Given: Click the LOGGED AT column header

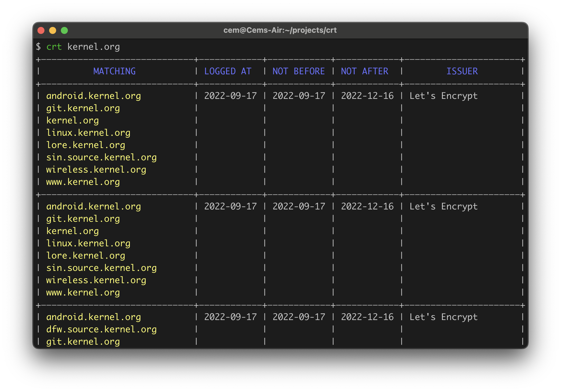Looking at the screenshot, I should point(228,71).
